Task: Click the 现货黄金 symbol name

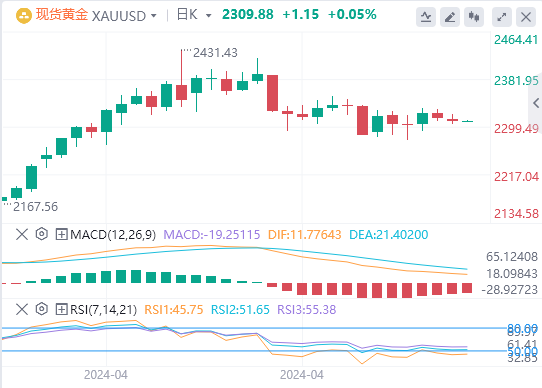Action: pyautogui.click(x=62, y=15)
